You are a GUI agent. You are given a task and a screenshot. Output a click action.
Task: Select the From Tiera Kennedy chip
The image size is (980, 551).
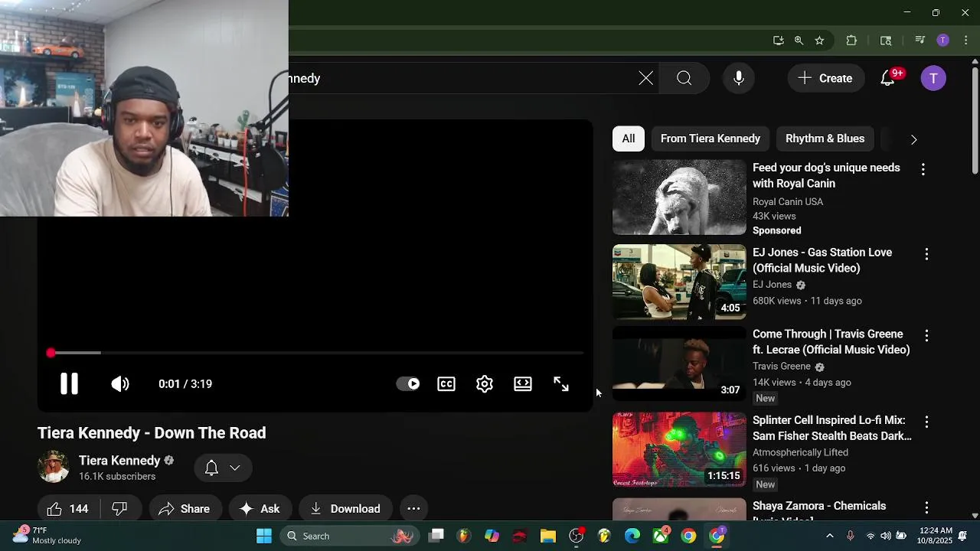point(710,139)
